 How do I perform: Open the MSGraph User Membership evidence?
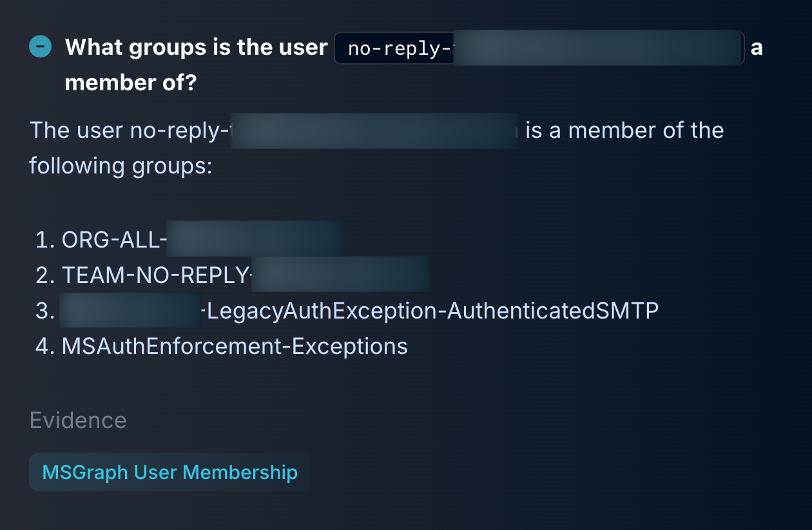coord(169,472)
